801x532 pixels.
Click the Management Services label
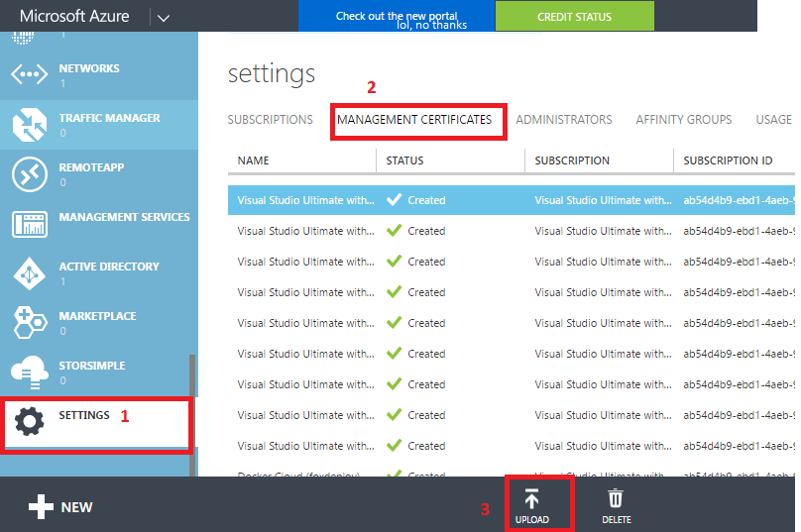coord(124,217)
